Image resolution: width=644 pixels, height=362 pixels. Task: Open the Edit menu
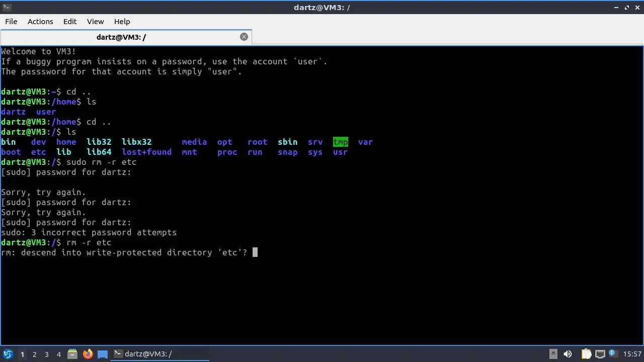click(x=70, y=22)
